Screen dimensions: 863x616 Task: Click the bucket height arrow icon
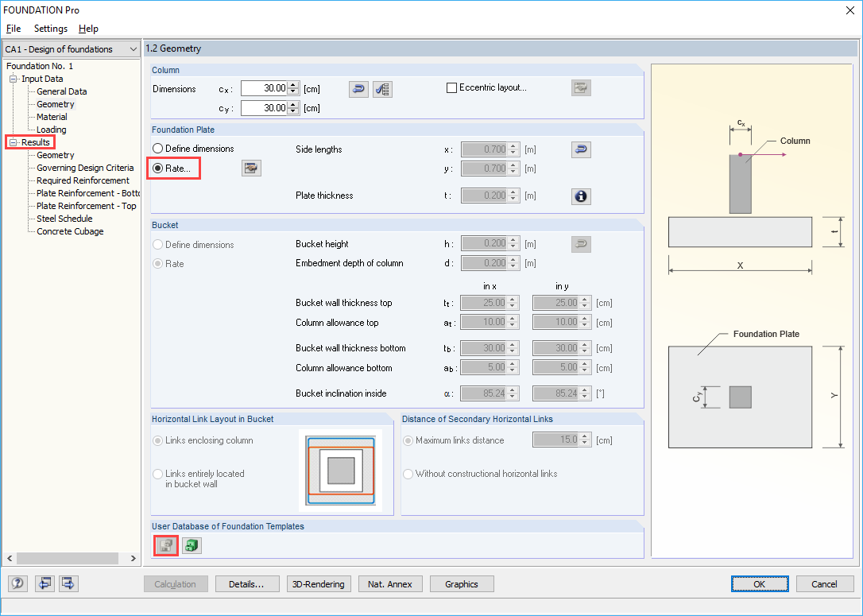point(581,244)
